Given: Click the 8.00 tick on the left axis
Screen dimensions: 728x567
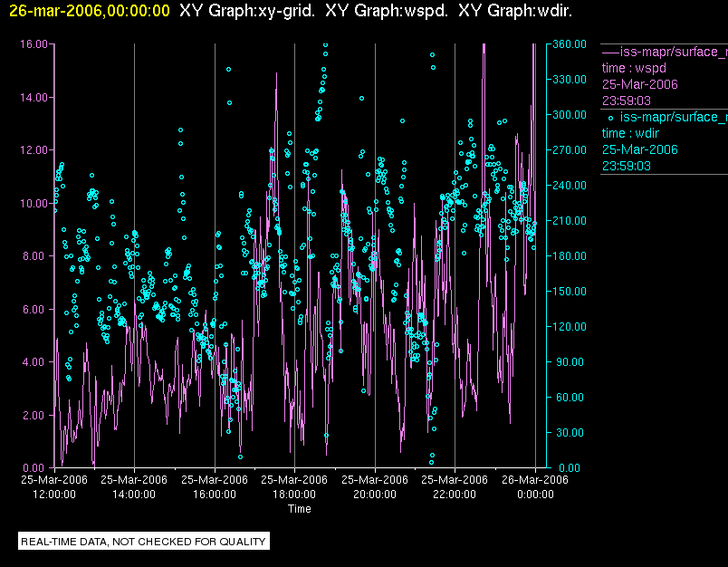Looking at the screenshot, I should click(x=34, y=256).
